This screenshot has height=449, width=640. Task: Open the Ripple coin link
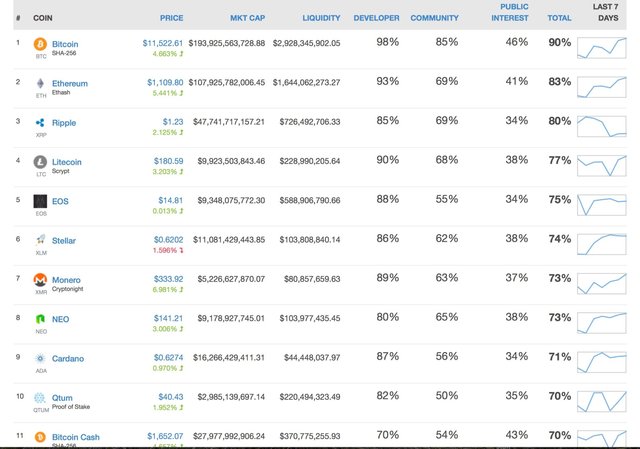[x=64, y=122]
